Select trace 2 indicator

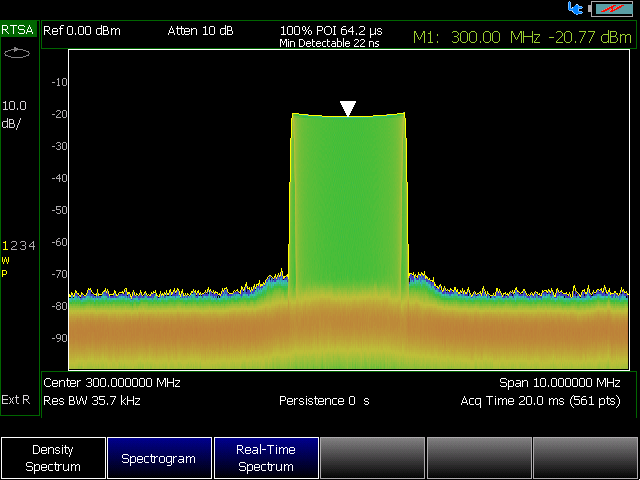[14, 246]
